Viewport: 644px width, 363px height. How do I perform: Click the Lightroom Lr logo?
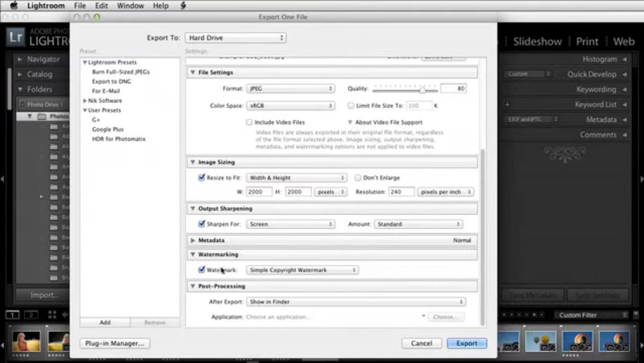point(14,36)
